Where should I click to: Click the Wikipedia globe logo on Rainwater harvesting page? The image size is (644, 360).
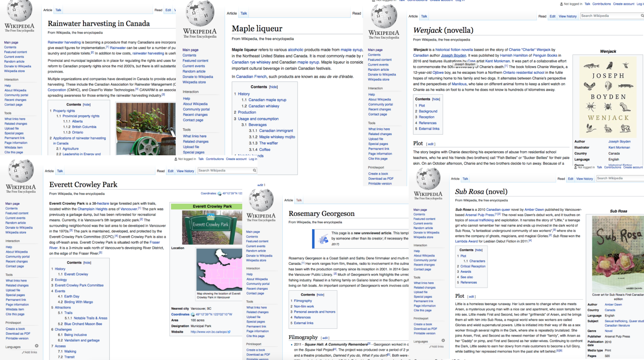tap(20, 10)
